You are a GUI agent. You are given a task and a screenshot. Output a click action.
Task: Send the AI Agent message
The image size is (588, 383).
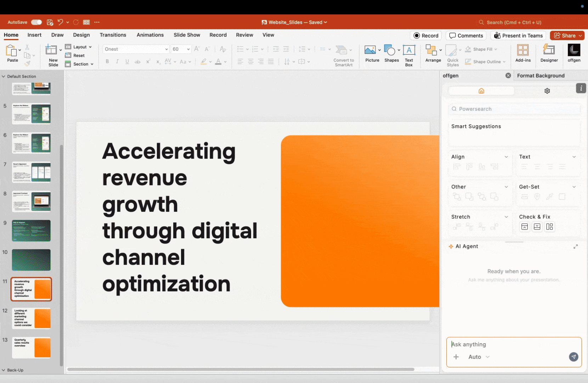click(x=573, y=357)
